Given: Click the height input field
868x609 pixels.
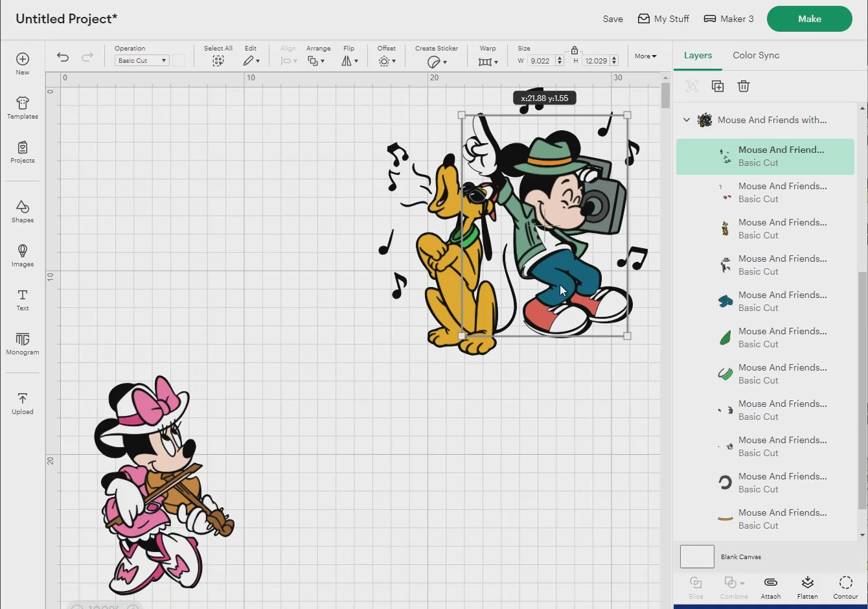Looking at the screenshot, I should pyautogui.click(x=596, y=61).
